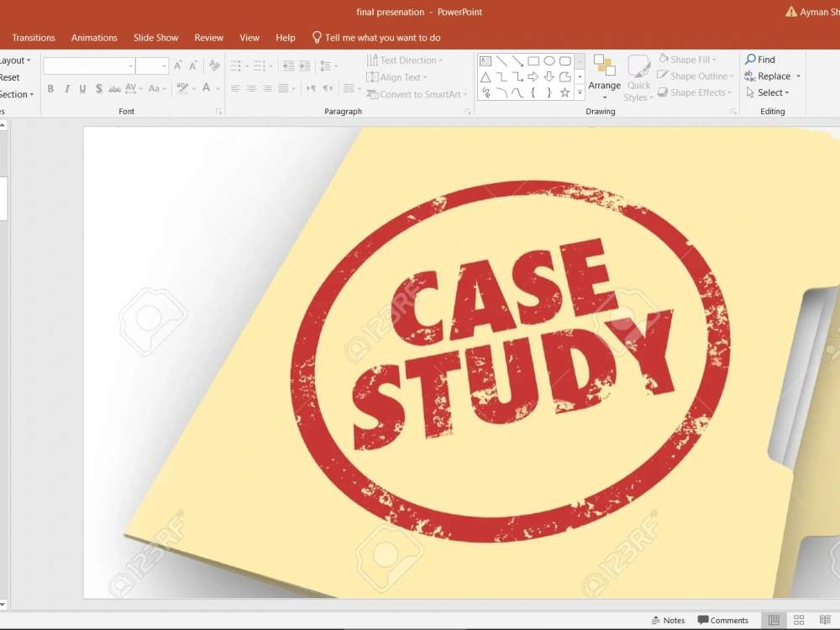The image size is (840, 630).
Task: Select the Isosceles Triangle shape
Action: pos(486,77)
